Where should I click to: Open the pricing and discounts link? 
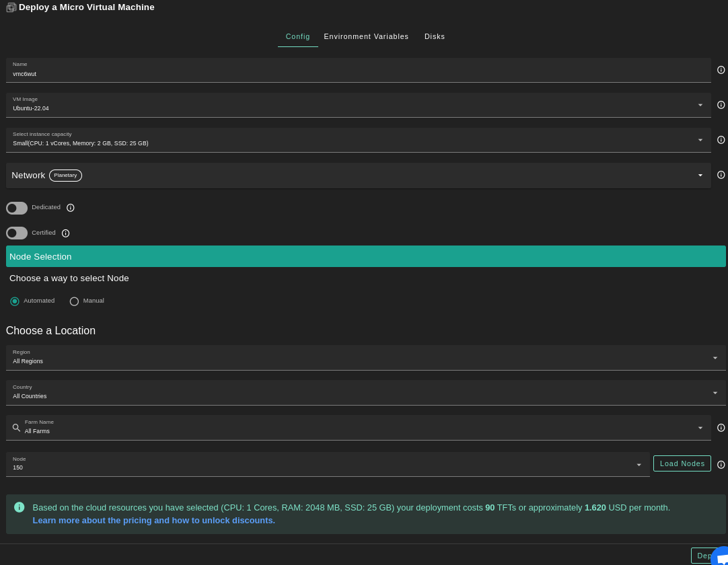pos(153,521)
